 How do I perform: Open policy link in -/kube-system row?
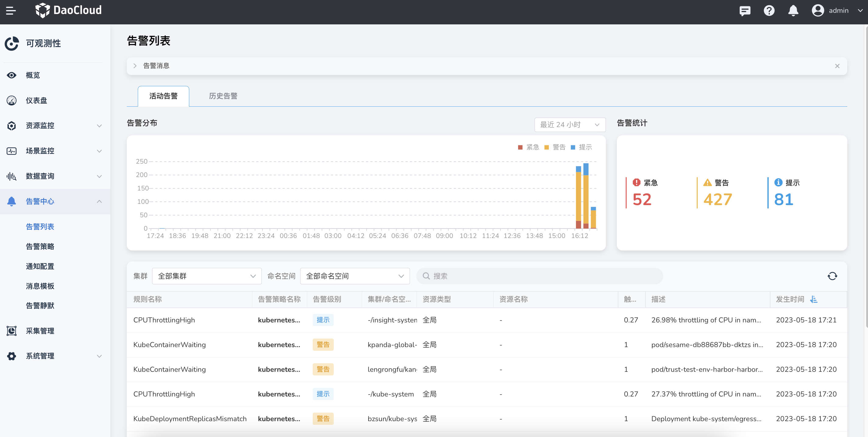(279, 394)
